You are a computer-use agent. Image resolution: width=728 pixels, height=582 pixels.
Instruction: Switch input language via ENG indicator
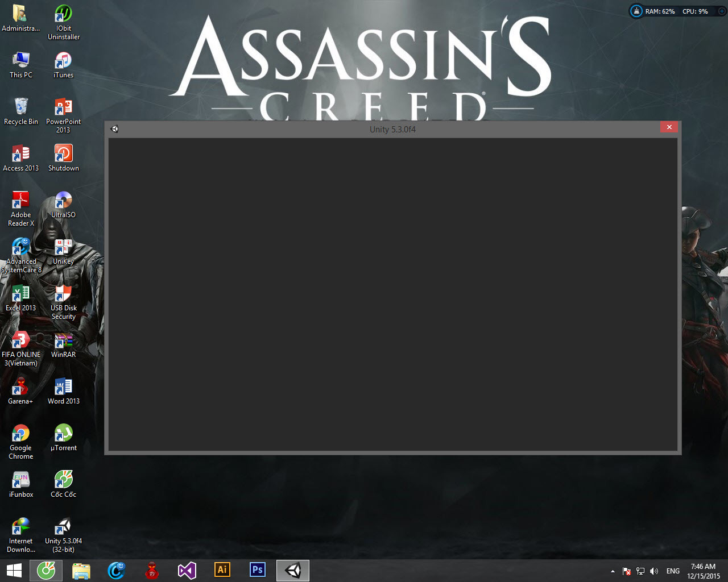coord(673,571)
